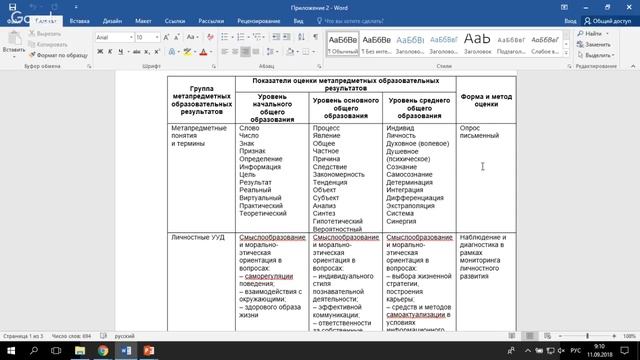
Task: Open the font size dropdown showing 10
Action: [157, 38]
